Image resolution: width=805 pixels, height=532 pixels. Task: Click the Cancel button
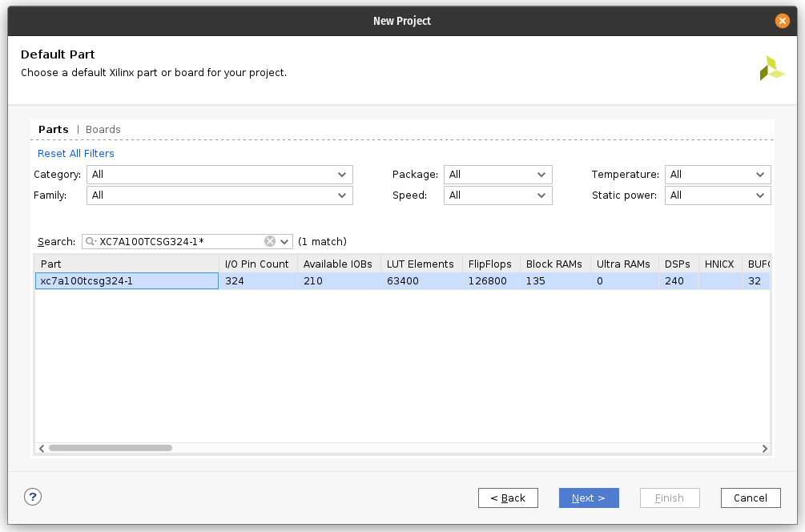click(751, 498)
